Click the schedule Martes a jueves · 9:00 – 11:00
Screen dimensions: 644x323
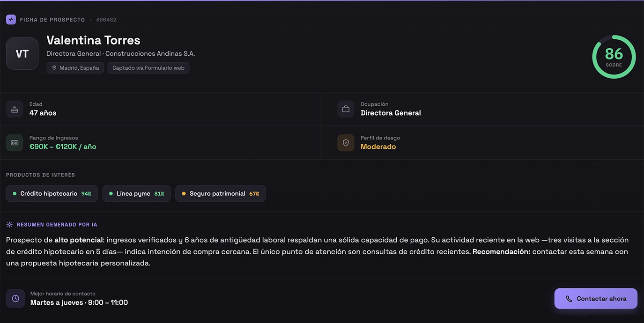[x=79, y=302]
